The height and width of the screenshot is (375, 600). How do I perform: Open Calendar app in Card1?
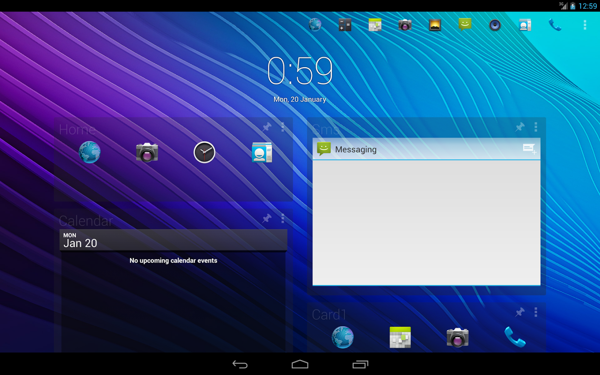pyautogui.click(x=400, y=337)
